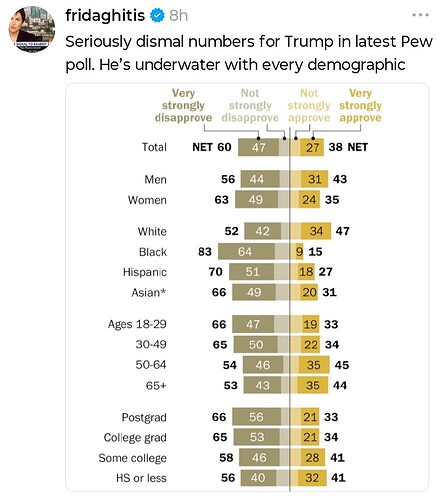Viewport: 446px width, 500px height.
Task: Click the Total very strongly disapprove bar 47
Action: pos(258,147)
